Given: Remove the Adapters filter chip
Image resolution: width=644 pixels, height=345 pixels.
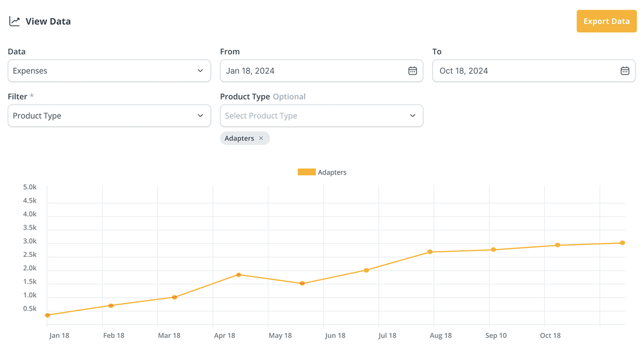Looking at the screenshot, I should tap(261, 139).
